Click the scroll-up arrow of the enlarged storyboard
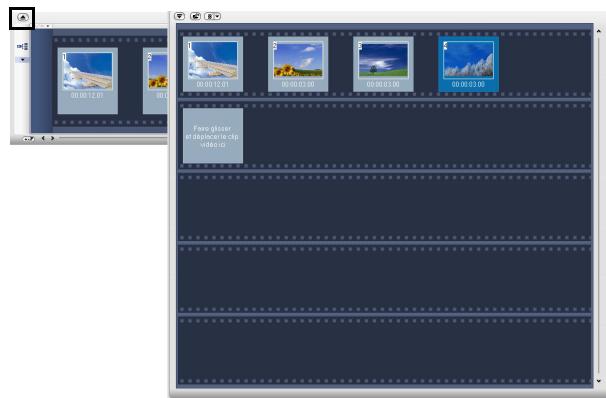 pyautogui.click(x=599, y=31)
